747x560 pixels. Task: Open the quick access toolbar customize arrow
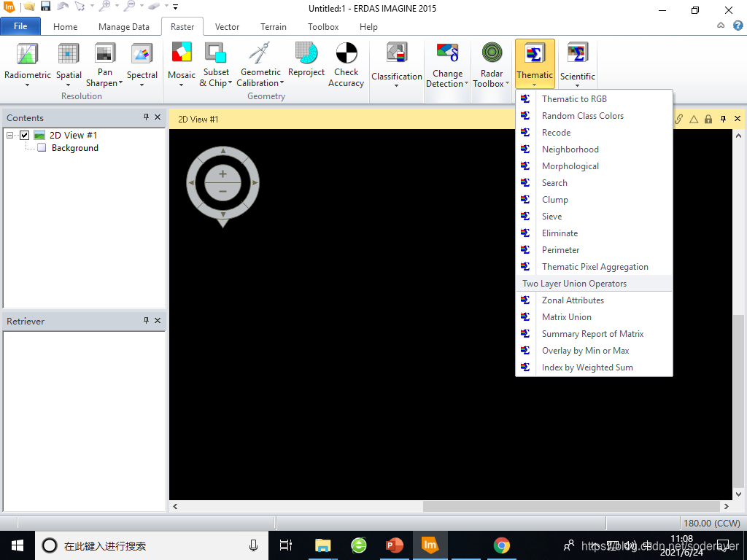click(175, 7)
